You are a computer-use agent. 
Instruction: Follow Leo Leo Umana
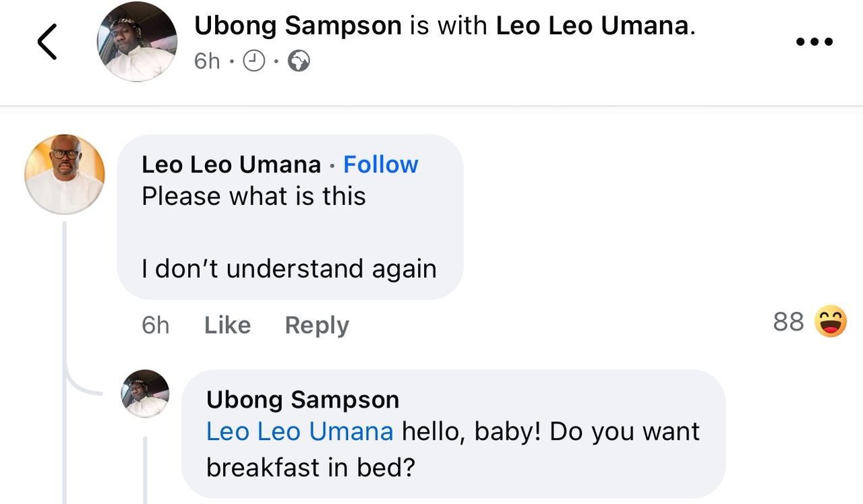pos(380,164)
